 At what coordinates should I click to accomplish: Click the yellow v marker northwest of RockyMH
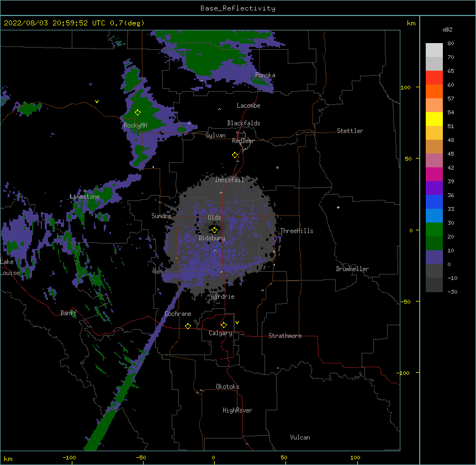tap(97, 102)
